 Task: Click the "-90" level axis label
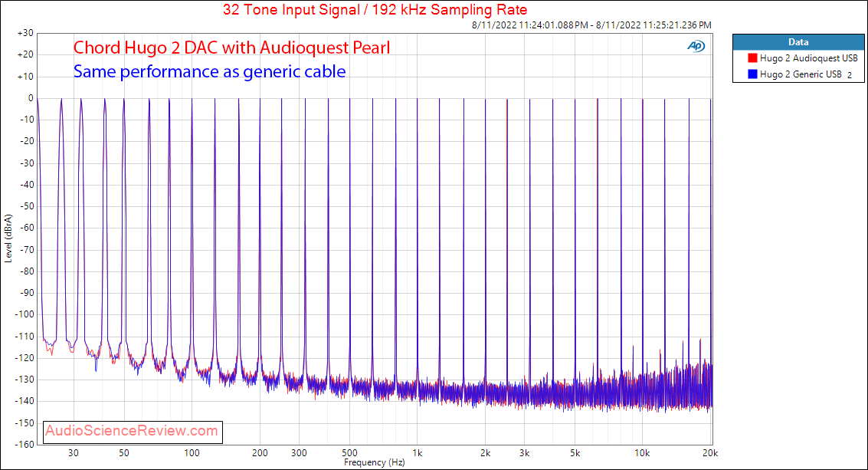(x=27, y=293)
